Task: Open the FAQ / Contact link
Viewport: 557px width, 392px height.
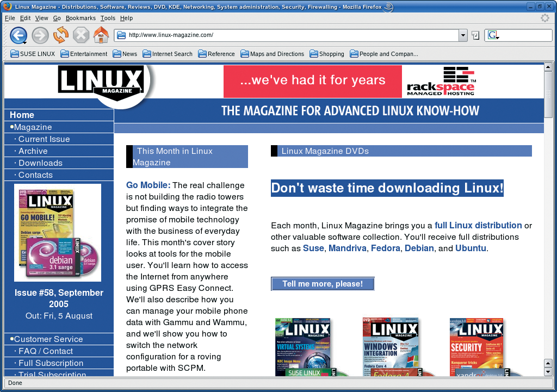Action: click(46, 351)
